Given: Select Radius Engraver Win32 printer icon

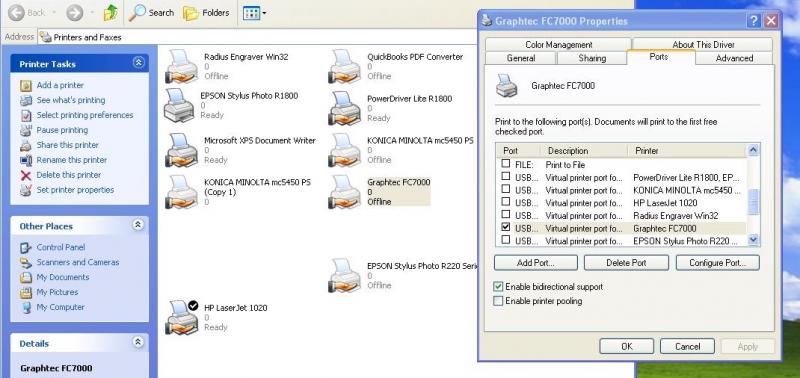Looking at the screenshot, I should pyautogui.click(x=181, y=66).
